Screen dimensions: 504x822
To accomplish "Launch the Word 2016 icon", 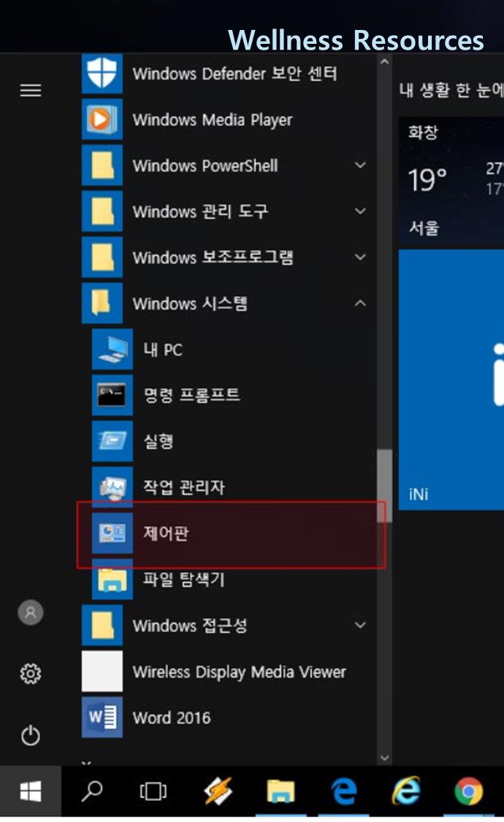I will pyautogui.click(x=102, y=718).
